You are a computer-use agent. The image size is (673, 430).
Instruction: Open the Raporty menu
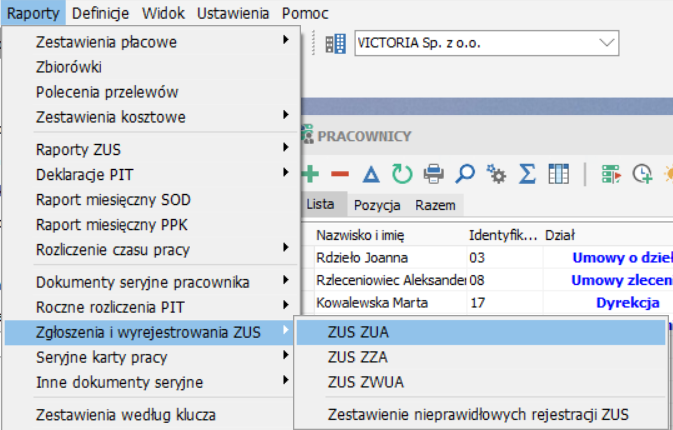tap(33, 13)
